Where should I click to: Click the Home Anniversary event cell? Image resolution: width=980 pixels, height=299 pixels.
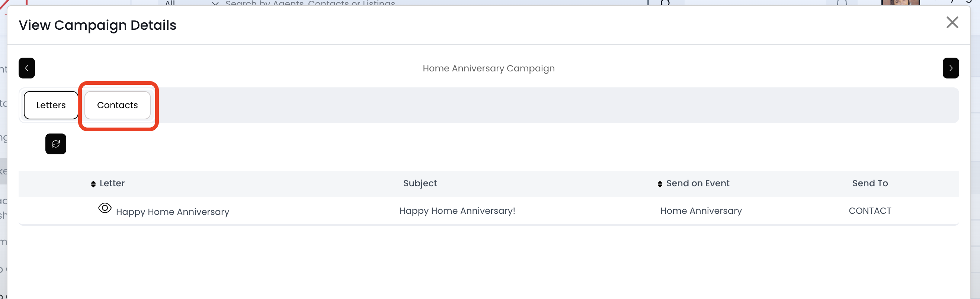(x=701, y=211)
